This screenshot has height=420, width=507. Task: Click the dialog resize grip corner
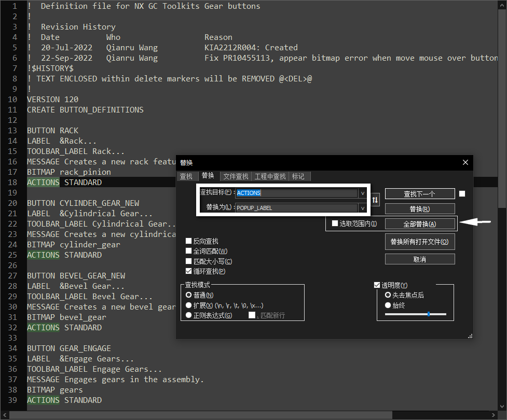(470, 336)
